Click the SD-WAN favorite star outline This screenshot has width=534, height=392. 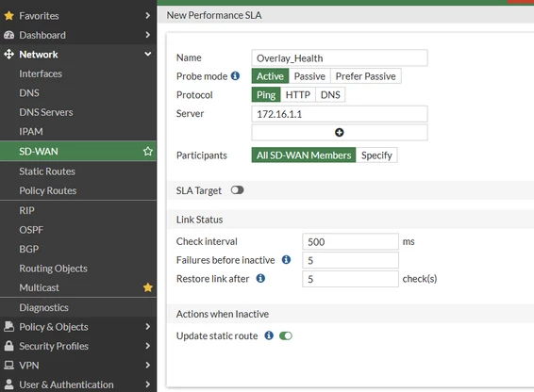coord(148,151)
